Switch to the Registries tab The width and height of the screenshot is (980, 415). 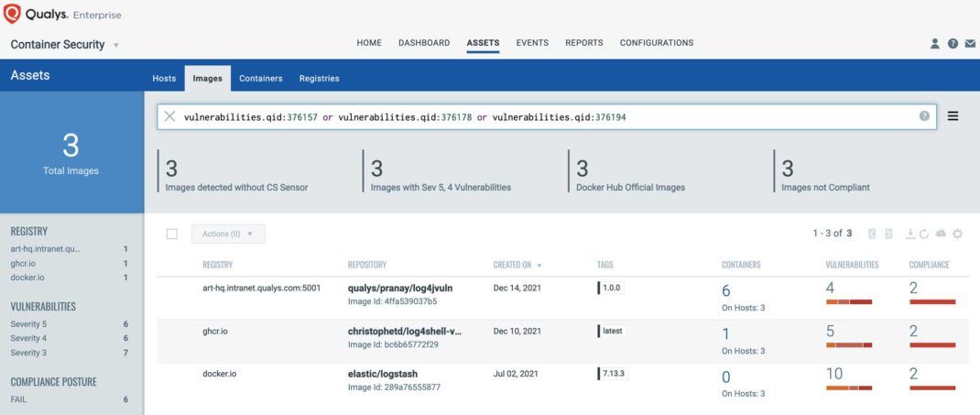pos(320,79)
